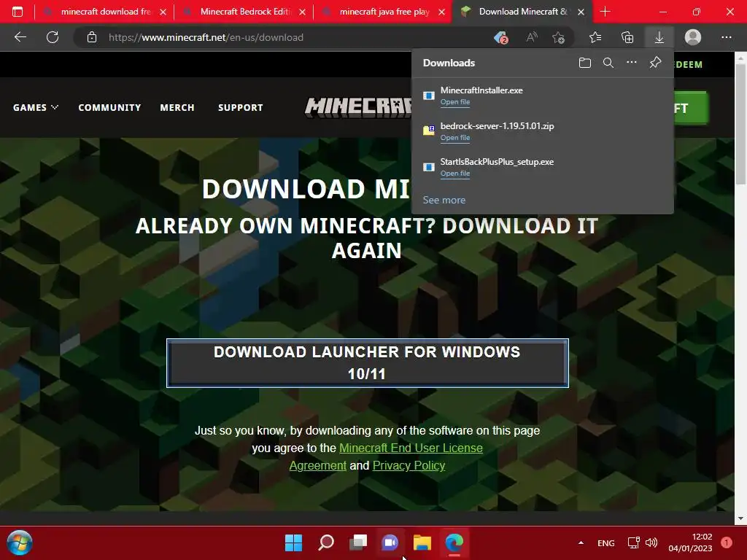The image size is (747, 560).
Task: Open the Privacy Policy link
Action: pos(409,465)
